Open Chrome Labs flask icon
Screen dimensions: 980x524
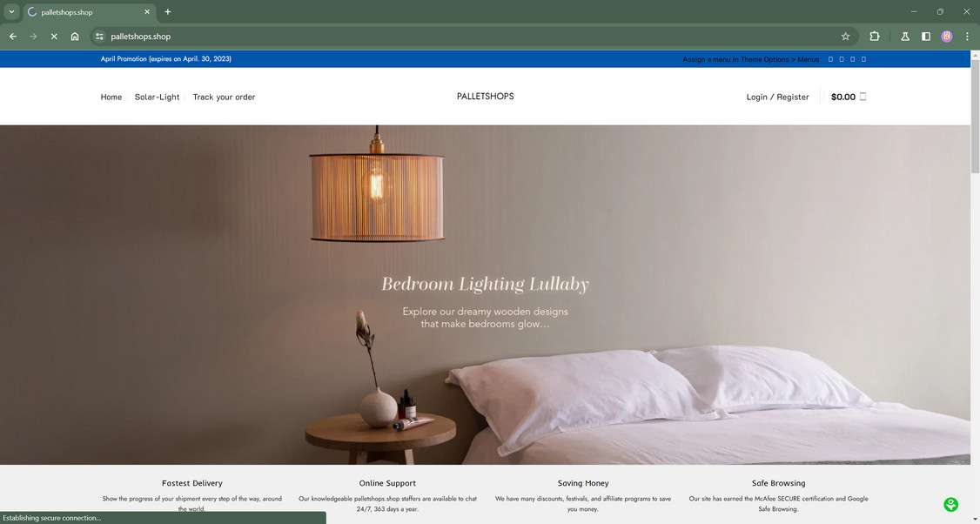(x=905, y=37)
